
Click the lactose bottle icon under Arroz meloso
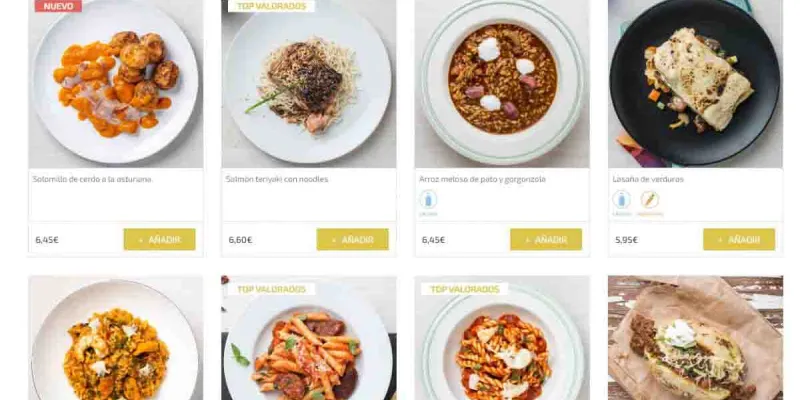428,199
